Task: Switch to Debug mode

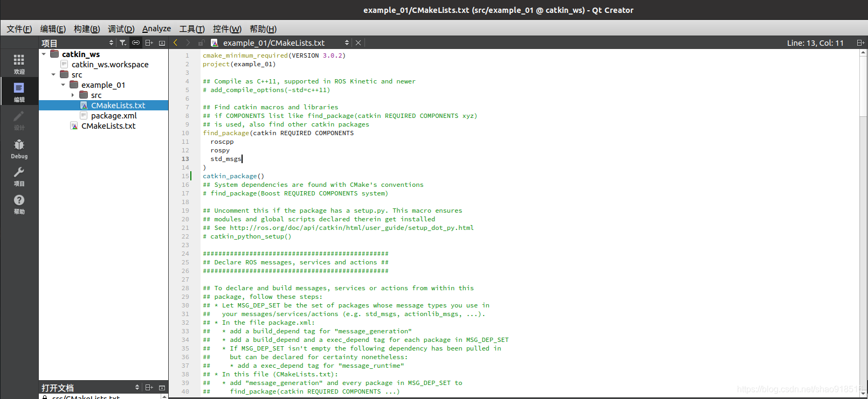Action: pyautogui.click(x=19, y=149)
